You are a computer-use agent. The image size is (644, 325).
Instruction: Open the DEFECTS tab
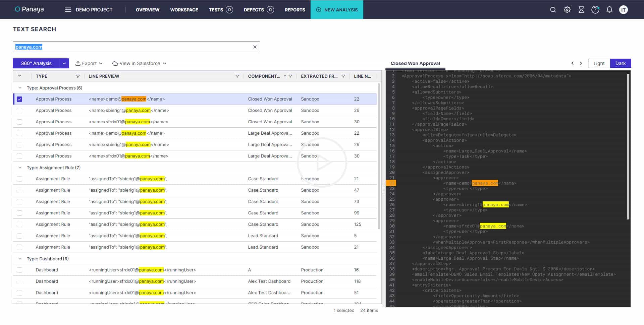(259, 10)
